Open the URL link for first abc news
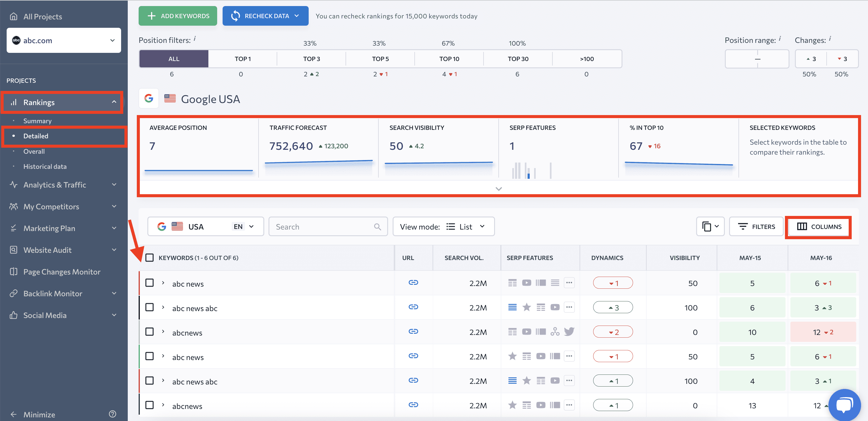 click(x=413, y=282)
